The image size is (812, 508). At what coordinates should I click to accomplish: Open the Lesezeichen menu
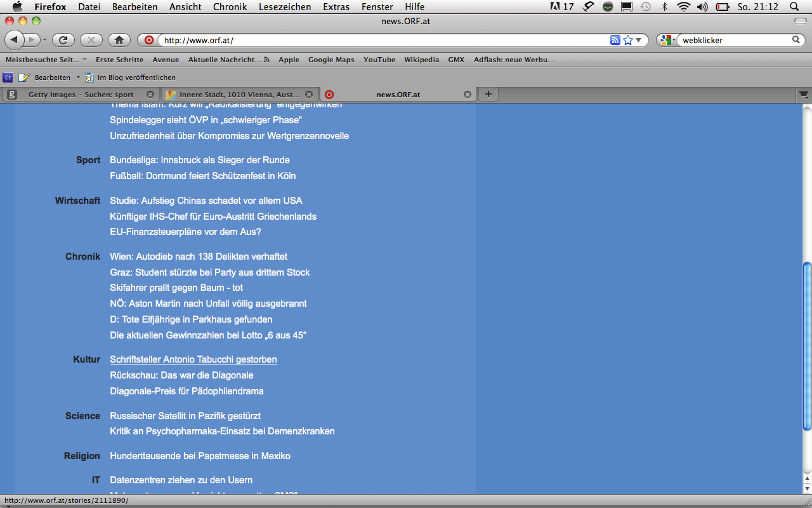[x=285, y=7]
